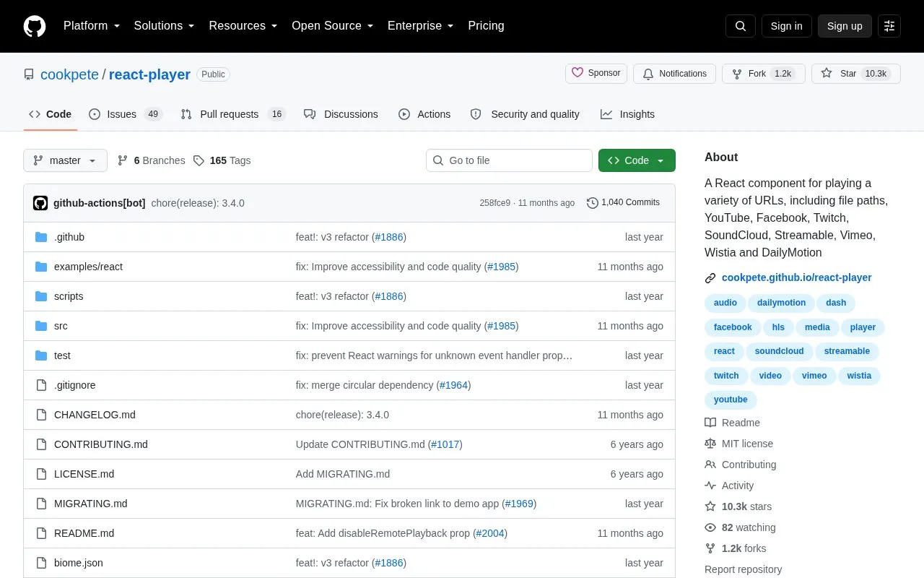Open the appearance settings icon button
The image size is (924, 578).
889,26
